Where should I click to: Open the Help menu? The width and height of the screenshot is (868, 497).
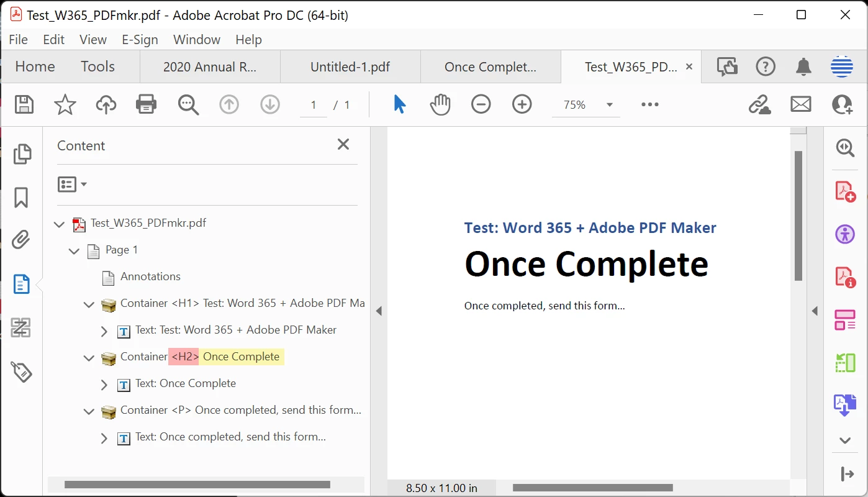(248, 39)
